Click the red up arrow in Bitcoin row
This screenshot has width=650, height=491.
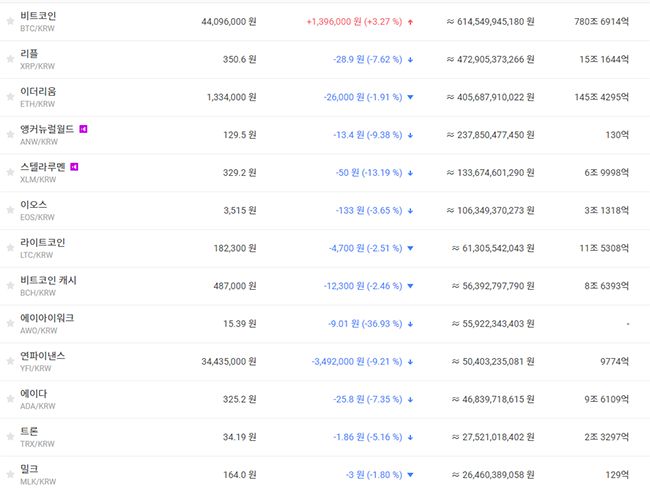[x=411, y=21]
